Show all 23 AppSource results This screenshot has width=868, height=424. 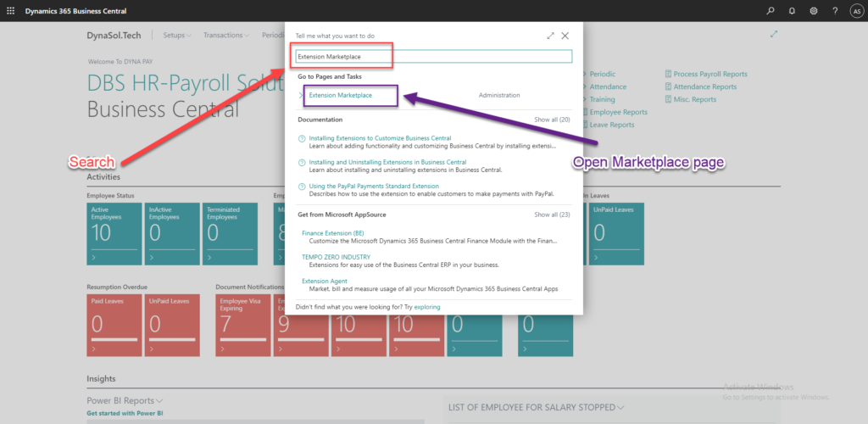[x=552, y=215]
